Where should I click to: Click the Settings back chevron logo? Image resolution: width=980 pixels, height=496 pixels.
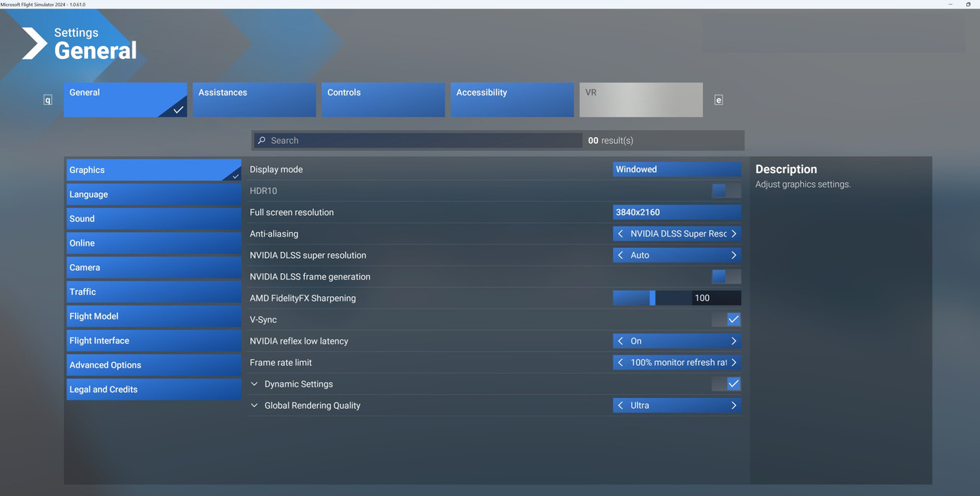pos(34,44)
